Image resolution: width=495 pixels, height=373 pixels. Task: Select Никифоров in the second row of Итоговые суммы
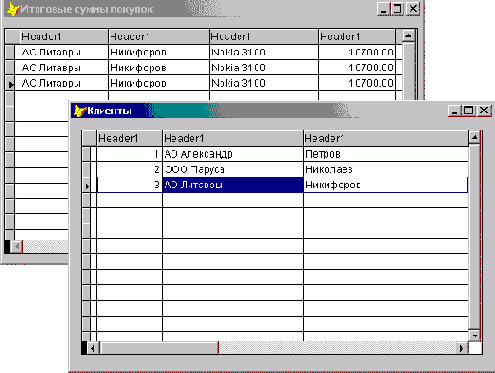(x=159, y=68)
